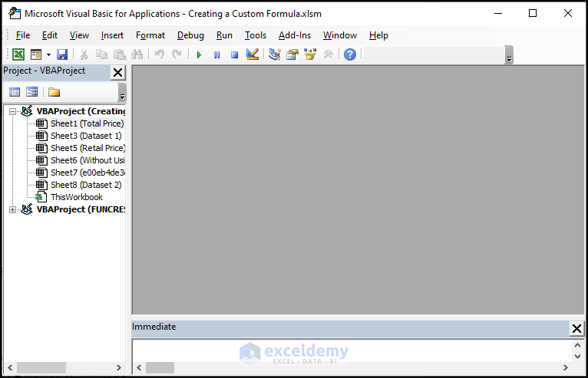Open Project pane toolbar options arrow
This screenshot has height=378, width=588.
[x=122, y=93]
